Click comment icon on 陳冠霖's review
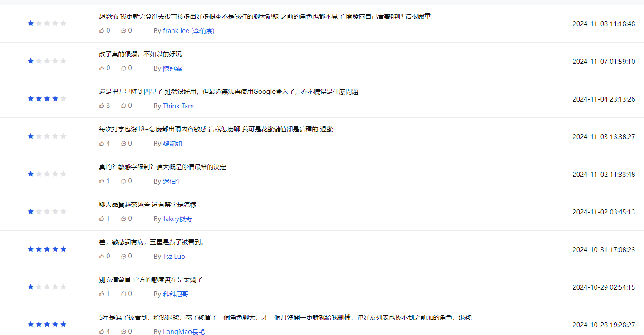 pyautogui.click(x=123, y=68)
